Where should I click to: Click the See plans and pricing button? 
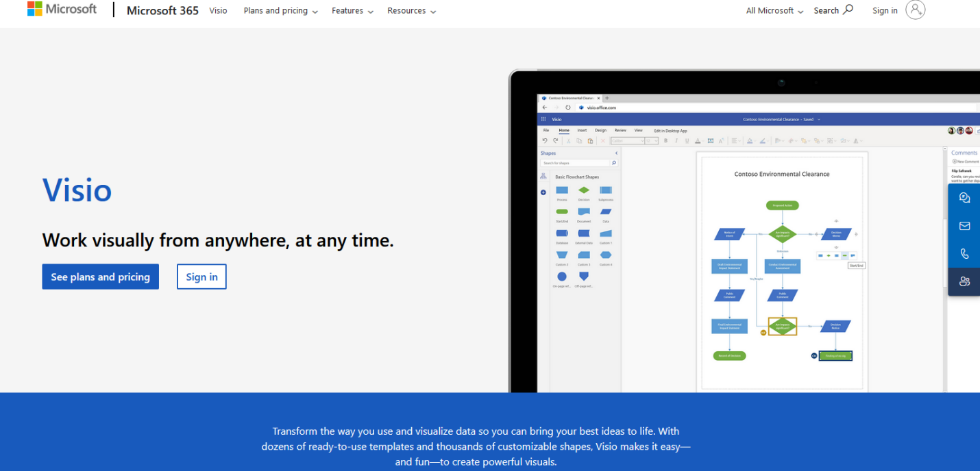100,277
